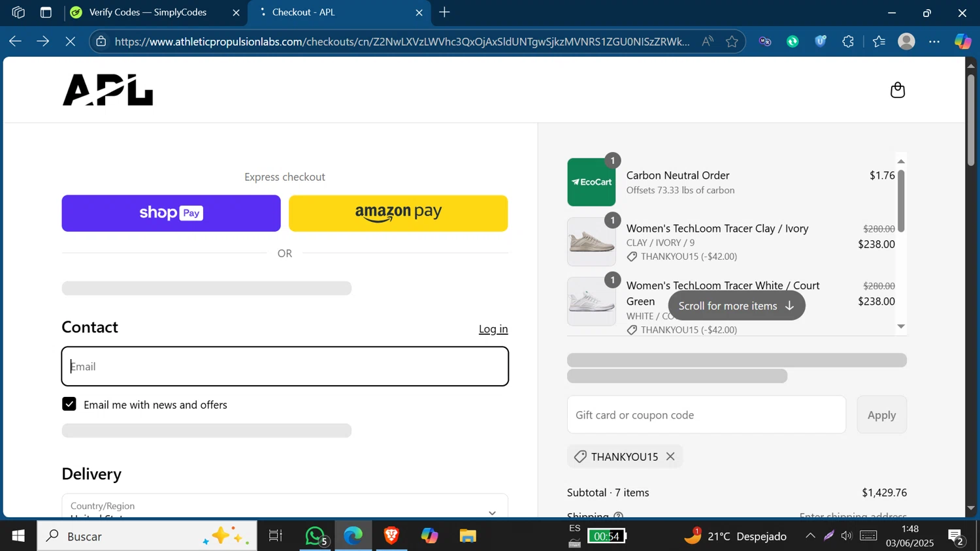Open File Explorer from taskbar
This screenshot has width=980, height=551.
pyautogui.click(x=468, y=536)
